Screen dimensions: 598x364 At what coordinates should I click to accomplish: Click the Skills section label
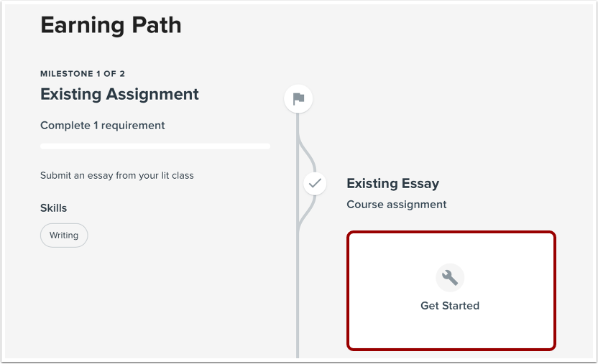(x=53, y=208)
